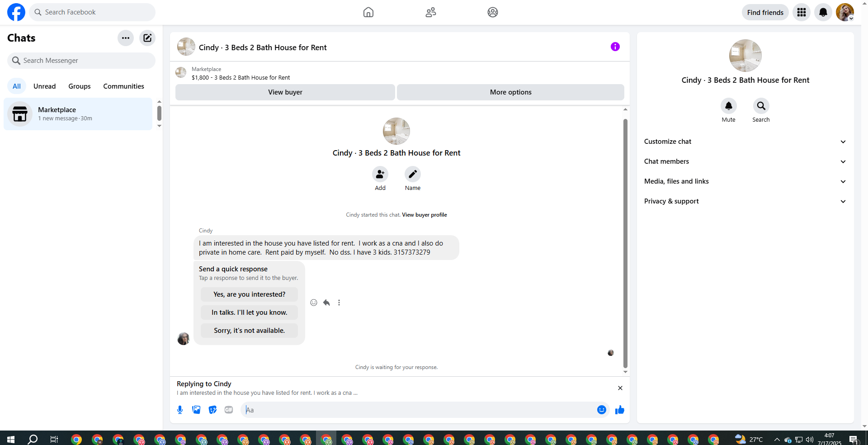868x445 pixels.
Task: Attach a photo or file
Action: (196, 410)
